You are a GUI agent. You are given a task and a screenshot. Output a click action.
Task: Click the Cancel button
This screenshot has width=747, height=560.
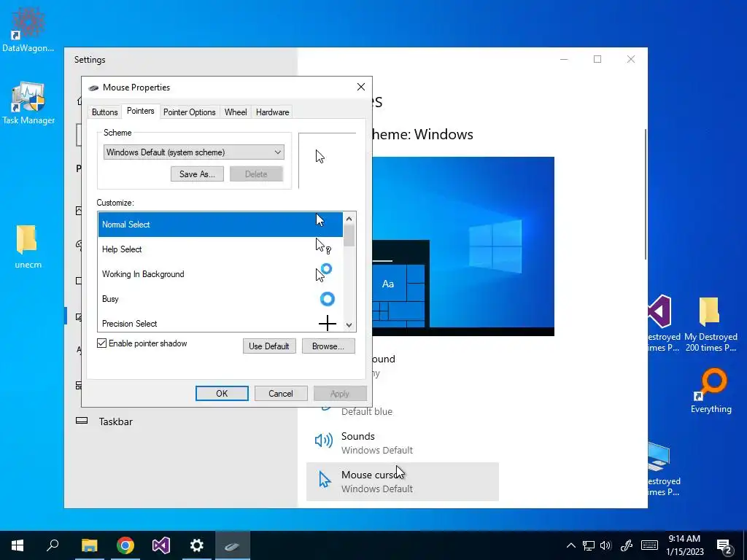click(x=281, y=393)
